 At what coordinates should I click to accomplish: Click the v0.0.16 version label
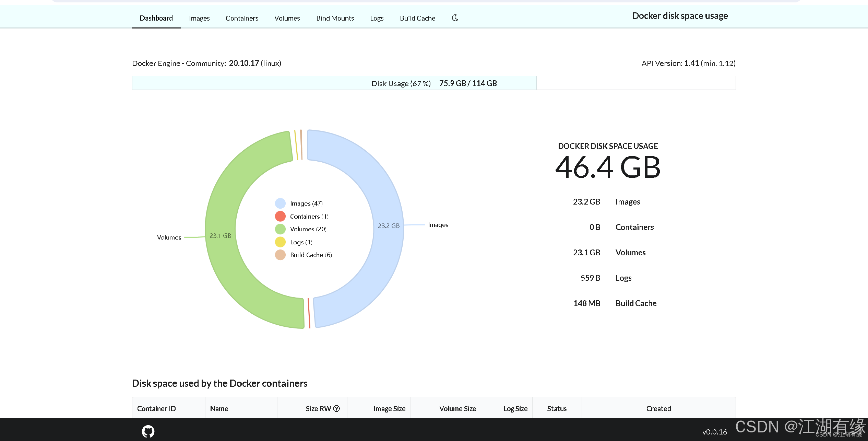[715, 432]
